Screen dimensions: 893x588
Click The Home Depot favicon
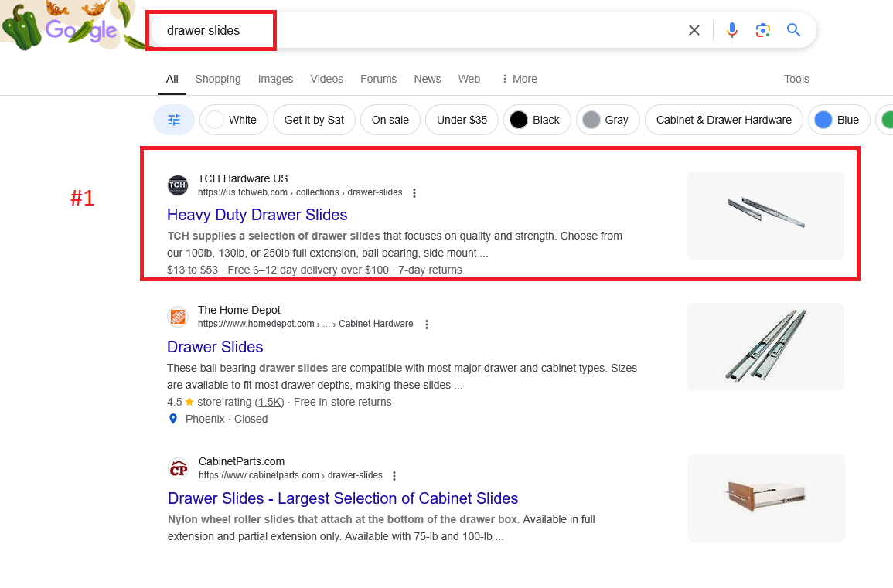[x=178, y=317]
